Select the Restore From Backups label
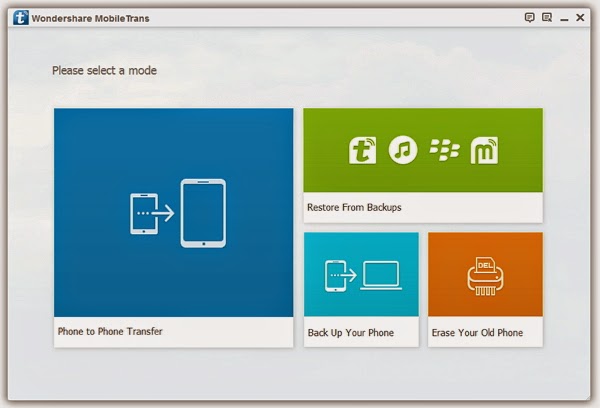 [x=354, y=207]
